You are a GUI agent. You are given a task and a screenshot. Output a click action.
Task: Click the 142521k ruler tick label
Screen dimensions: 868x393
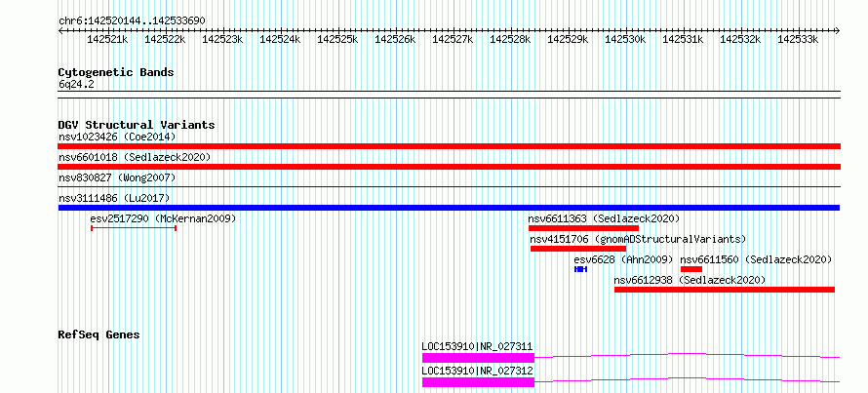click(108, 39)
